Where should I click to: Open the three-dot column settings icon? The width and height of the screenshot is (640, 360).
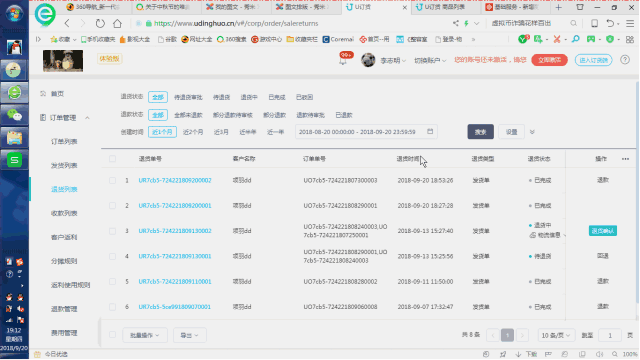(x=625, y=159)
